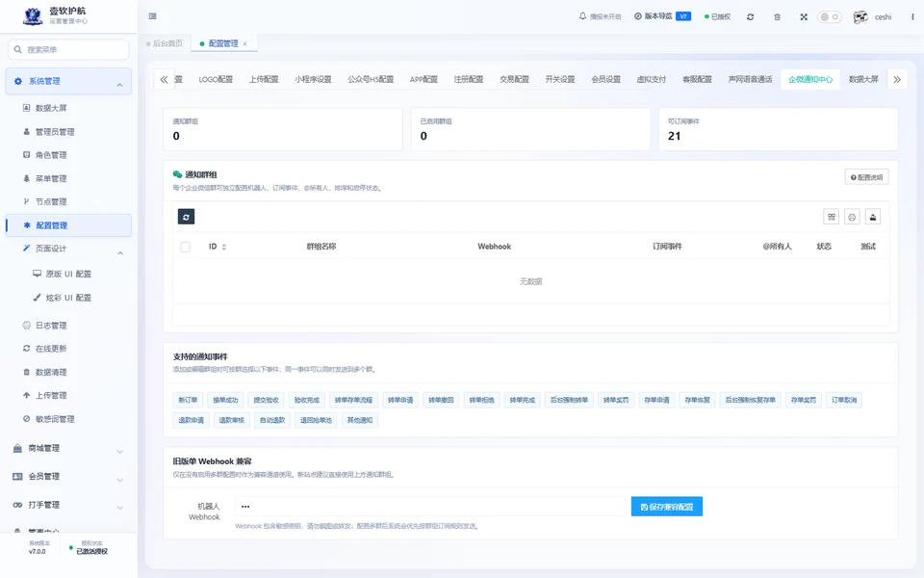Sort the table by ID column

[x=218, y=247]
